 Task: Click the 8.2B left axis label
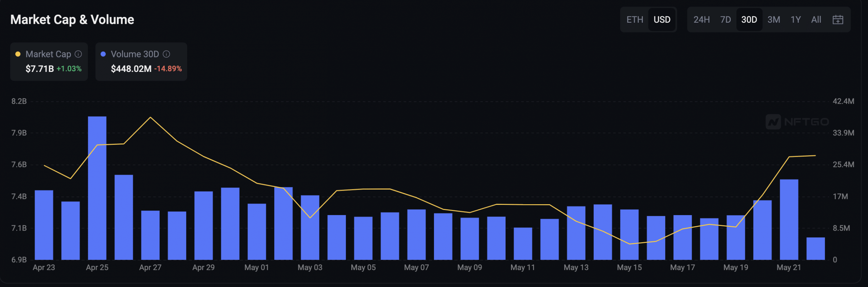(19, 101)
